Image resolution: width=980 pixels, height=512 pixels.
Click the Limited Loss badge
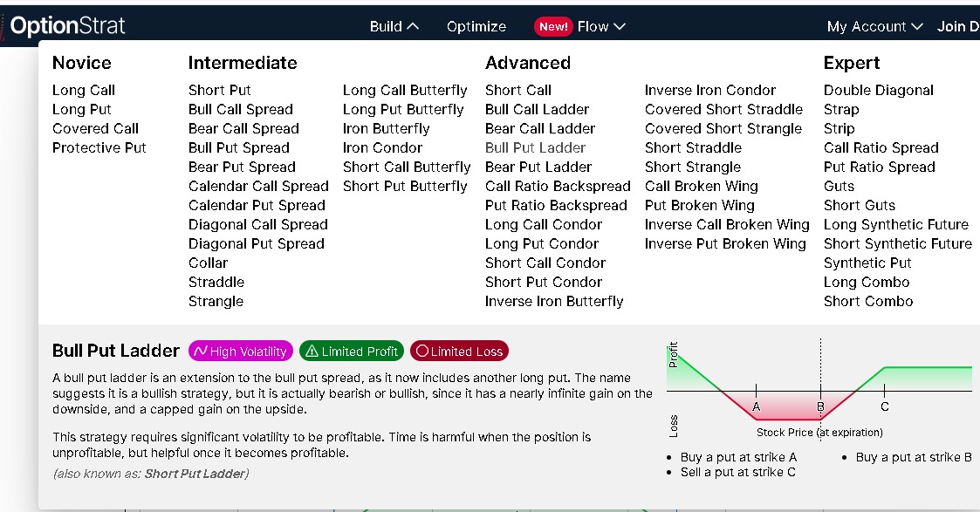[459, 352]
